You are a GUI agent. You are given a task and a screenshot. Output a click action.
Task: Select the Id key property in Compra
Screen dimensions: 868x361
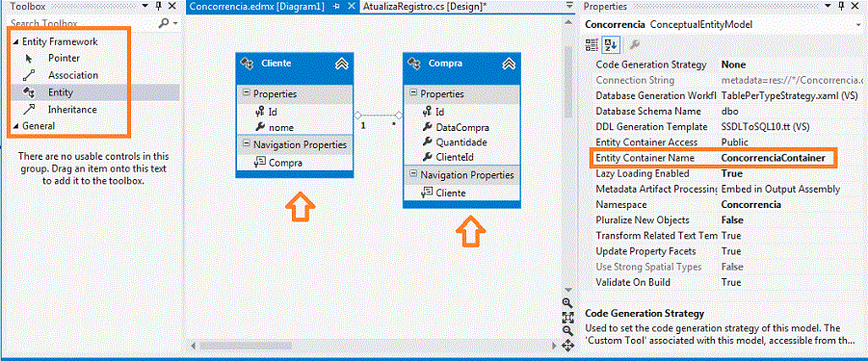tap(439, 112)
